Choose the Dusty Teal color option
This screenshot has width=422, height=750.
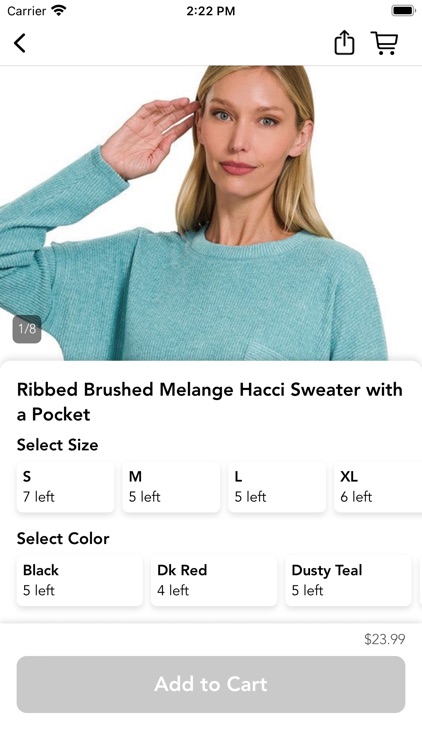coord(348,581)
